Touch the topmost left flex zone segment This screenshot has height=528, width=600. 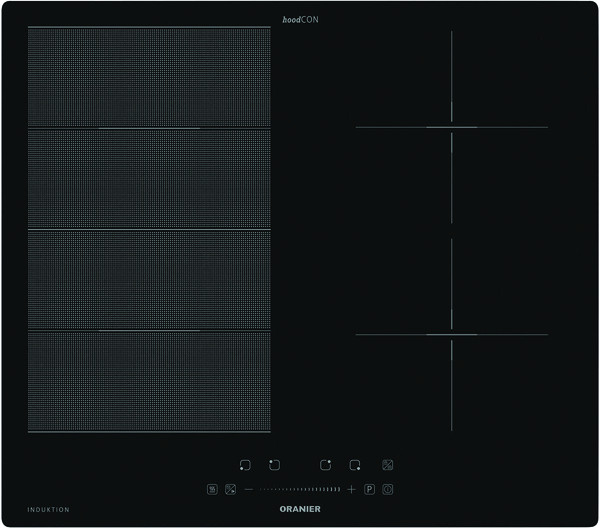149,77
